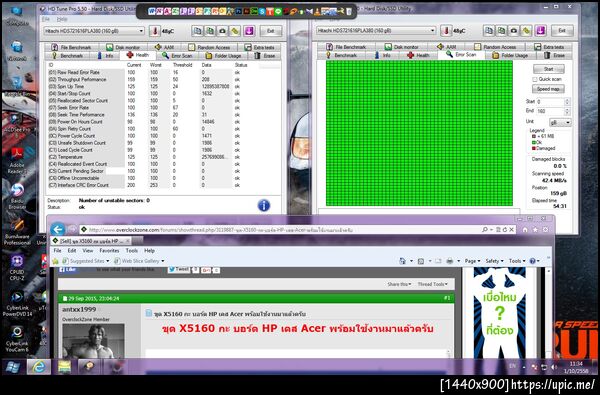This screenshot has width=600, height=395.
Task: Switch to Health tab in right HD Tune
Action: tap(418, 55)
